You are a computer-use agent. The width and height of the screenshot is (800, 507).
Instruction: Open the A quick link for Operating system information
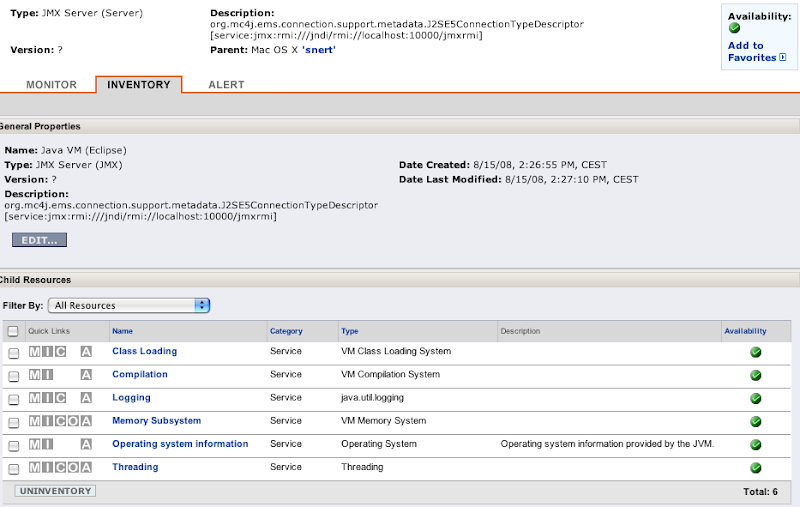point(86,444)
